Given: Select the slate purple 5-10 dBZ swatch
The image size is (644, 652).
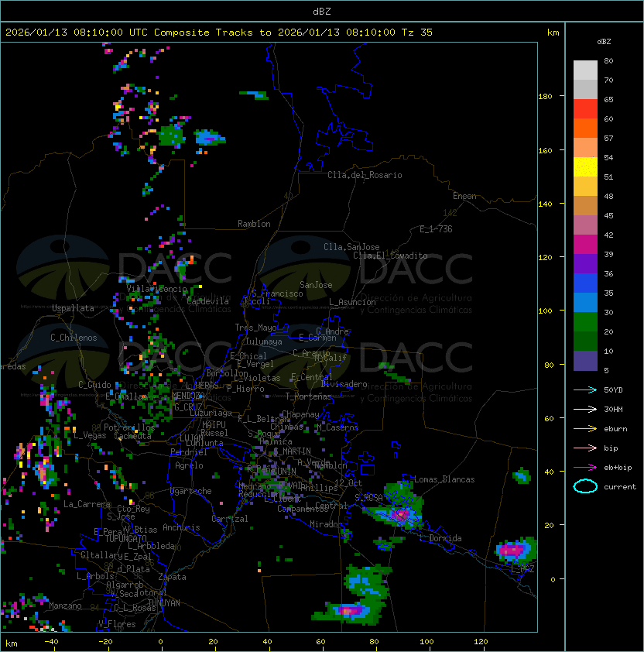Looking at the screenshot, I should click(585, 361).
